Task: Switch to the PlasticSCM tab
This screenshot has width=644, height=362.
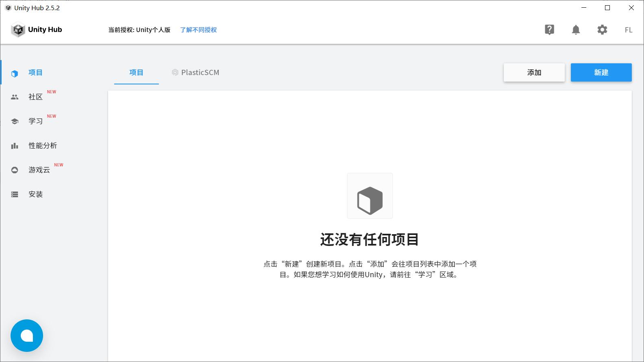Action: coord(195,73)
